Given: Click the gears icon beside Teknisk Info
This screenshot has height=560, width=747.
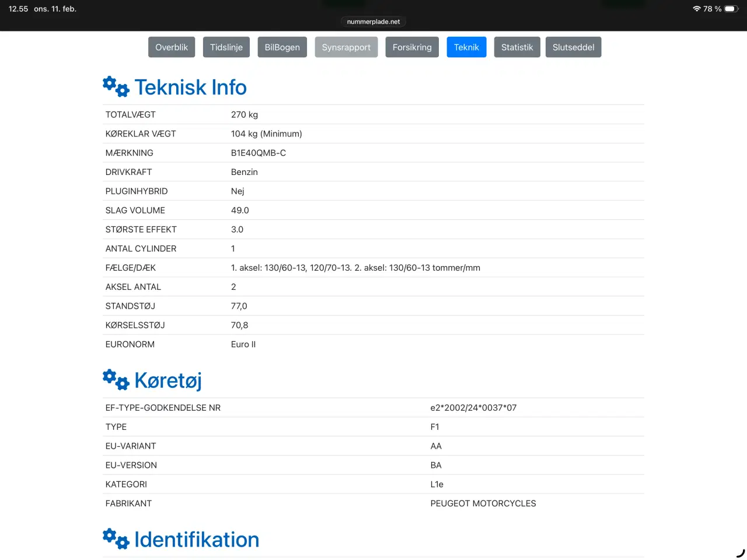Looking at the screenshot, I should click(x=116, y=87).
